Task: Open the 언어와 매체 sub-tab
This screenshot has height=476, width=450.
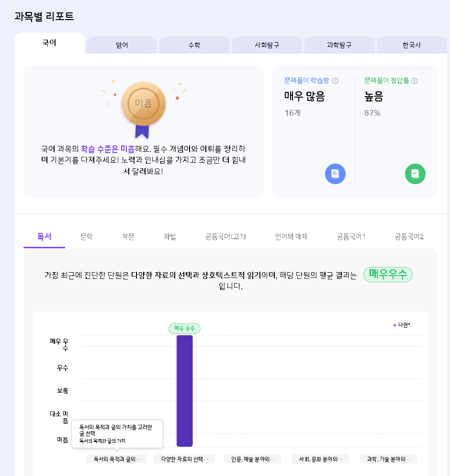Action: click(x=291, y=236)
